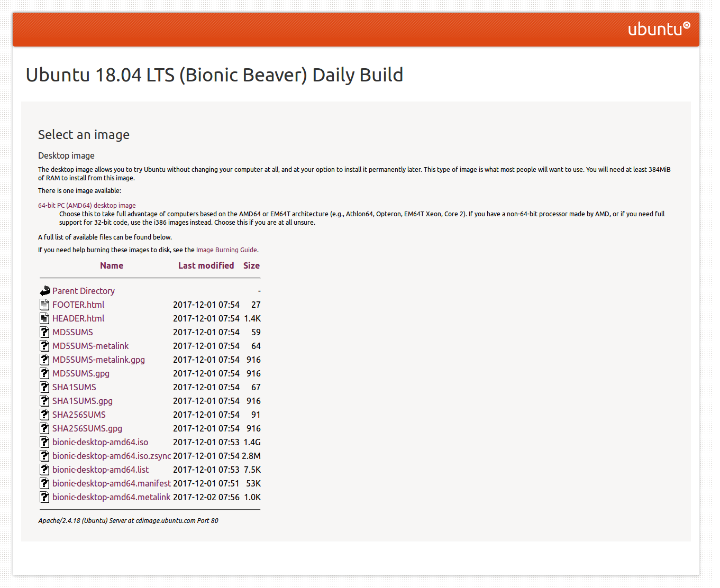Open the SHA256SUMS checksum file
This screenshot has height=588, width=720.
pos(79,415)
